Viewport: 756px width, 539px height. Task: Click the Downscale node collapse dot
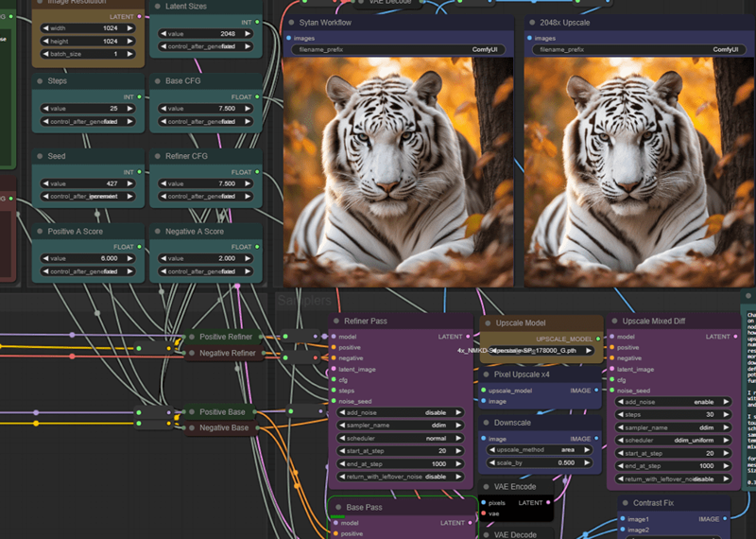[x=487, y=424]
